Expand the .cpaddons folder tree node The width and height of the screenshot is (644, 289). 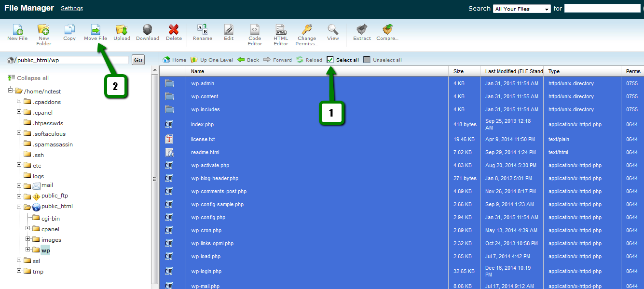point(19,102)
